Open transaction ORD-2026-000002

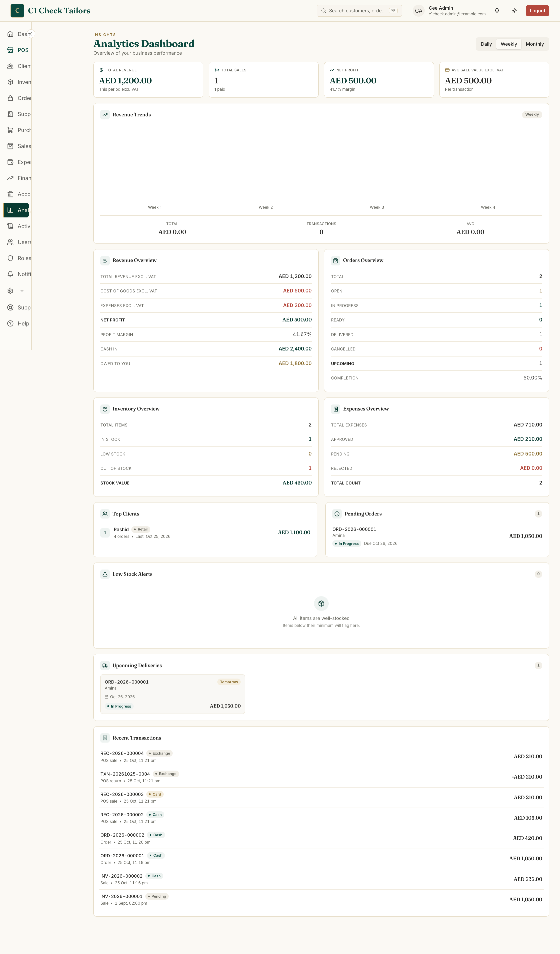pyautogui.click(x=321, y=838)
